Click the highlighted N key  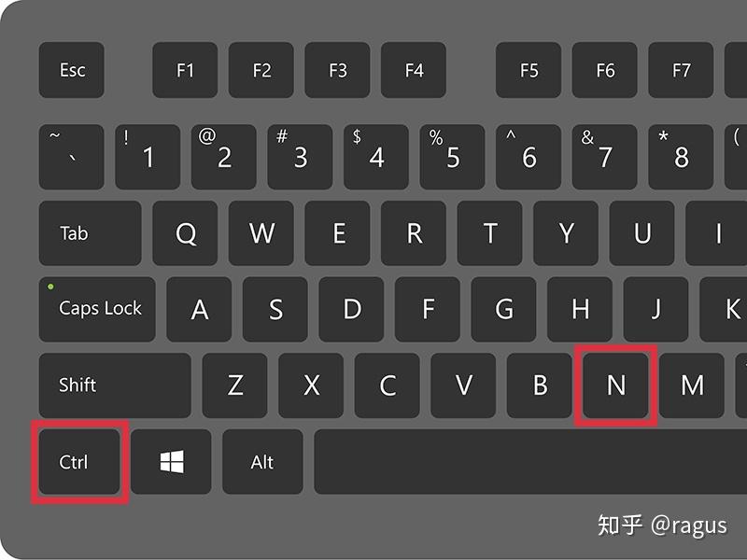[x=616, y=385]
